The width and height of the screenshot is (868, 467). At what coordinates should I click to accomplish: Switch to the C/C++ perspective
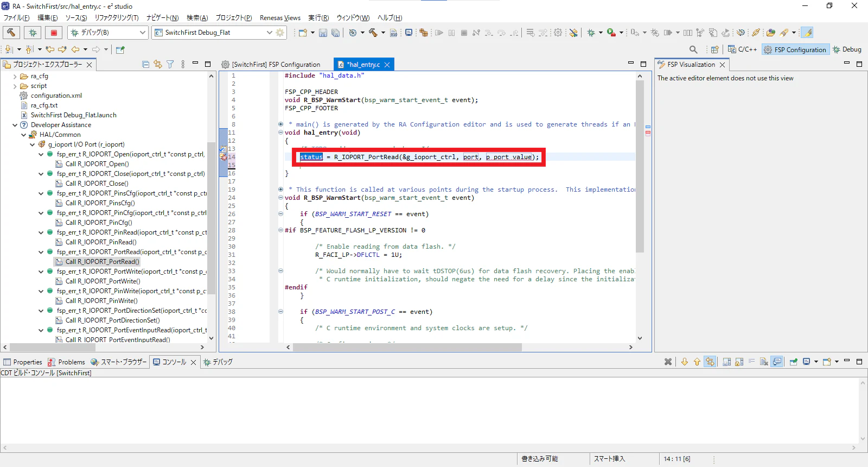click(x=742, y=49)
